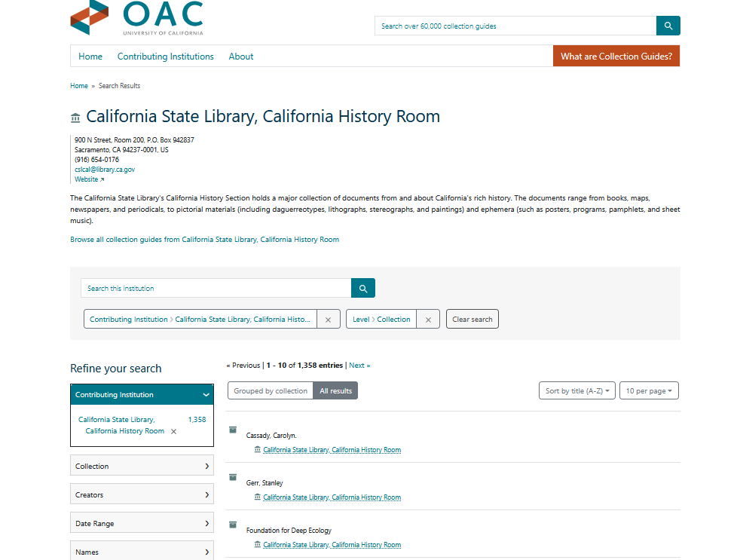Click the OAC logo
Image resolution: width=737 pixels, height=560 pixels.
coord(137,18)
